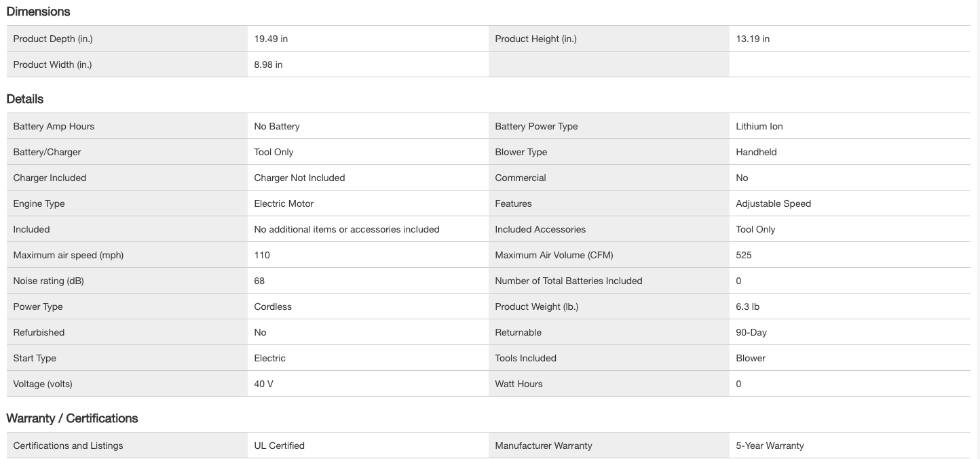The height and width of the screenshot is (459, 980).
Task: Select the Product Width value 8.98 in
Action: pyautogui.click(x=268, y=64)
